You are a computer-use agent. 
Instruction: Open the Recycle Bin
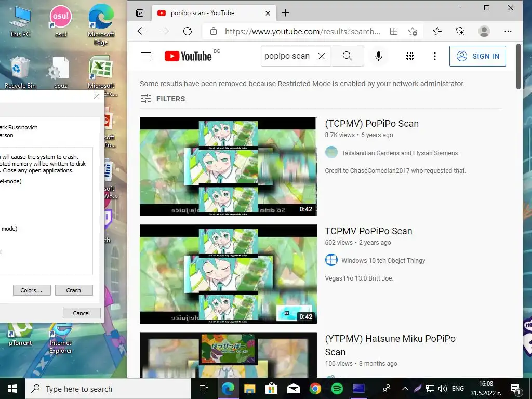coord(20,72)
